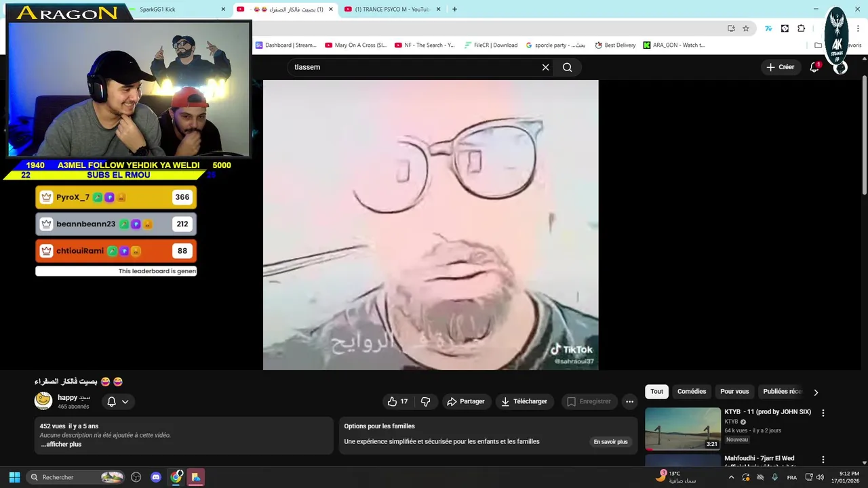Open the YouTube notifications bell
Screen dimensions: 868x488
point(814,67)
